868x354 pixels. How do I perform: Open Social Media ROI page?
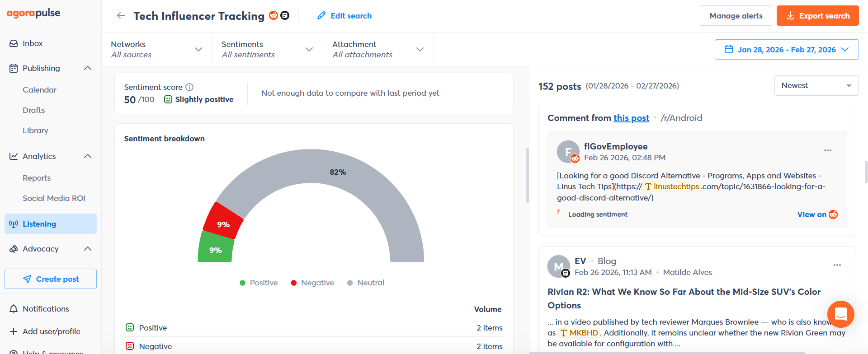pos(54,198)
